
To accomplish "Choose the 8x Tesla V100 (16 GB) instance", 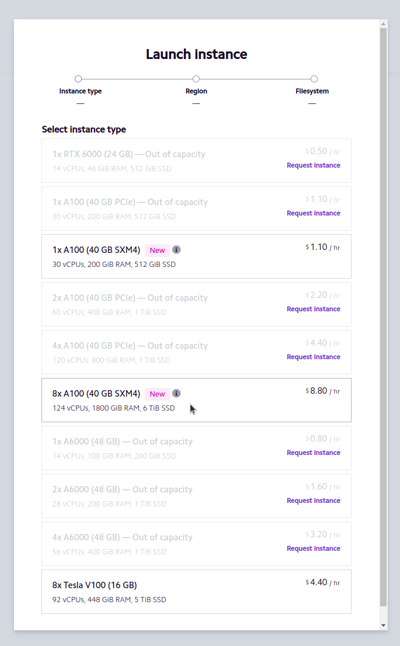I will click(x=196, y=592).
